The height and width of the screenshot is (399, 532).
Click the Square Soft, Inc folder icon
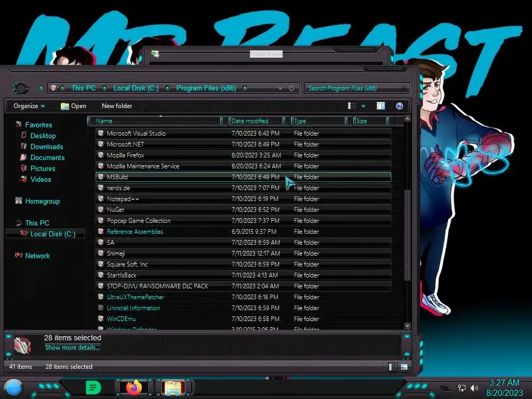tap(101, 264)
